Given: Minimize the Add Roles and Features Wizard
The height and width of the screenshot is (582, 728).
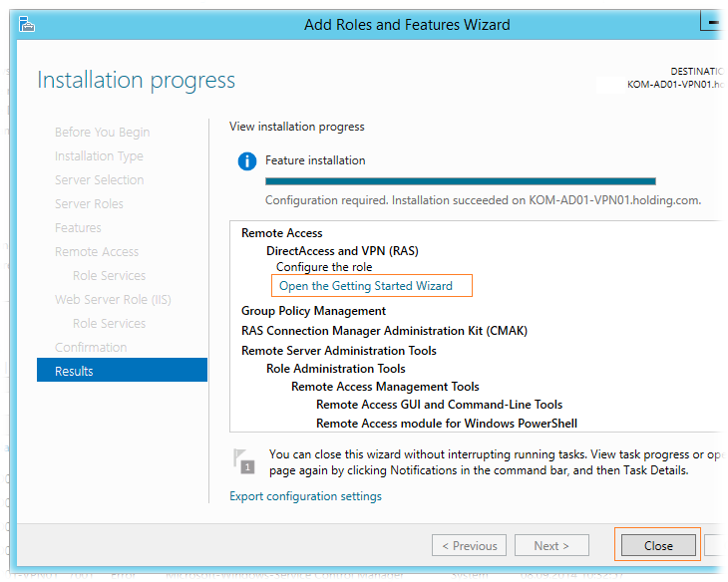Looking at the screenshot, I should coord(713,22).
